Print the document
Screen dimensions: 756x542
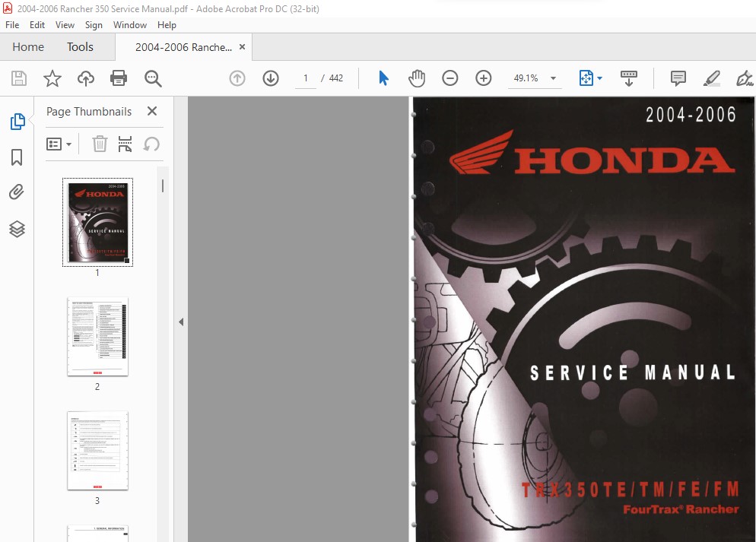tap(119, 78)
